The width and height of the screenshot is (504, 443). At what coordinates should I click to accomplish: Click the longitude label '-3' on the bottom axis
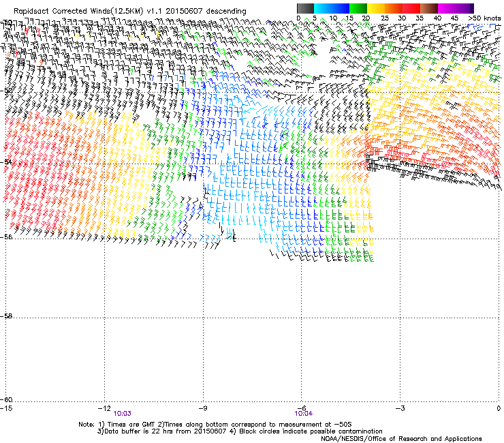click(x=400, y=408)
